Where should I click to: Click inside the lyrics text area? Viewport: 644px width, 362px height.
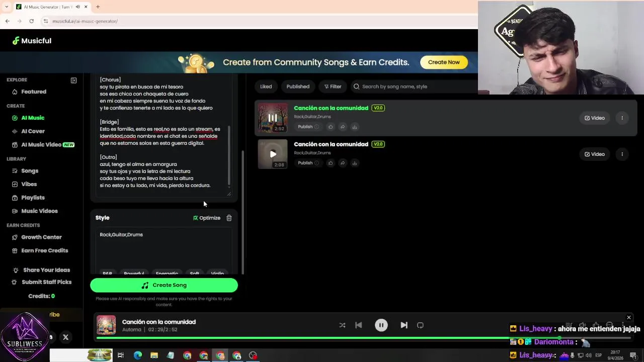pos(161,136)
